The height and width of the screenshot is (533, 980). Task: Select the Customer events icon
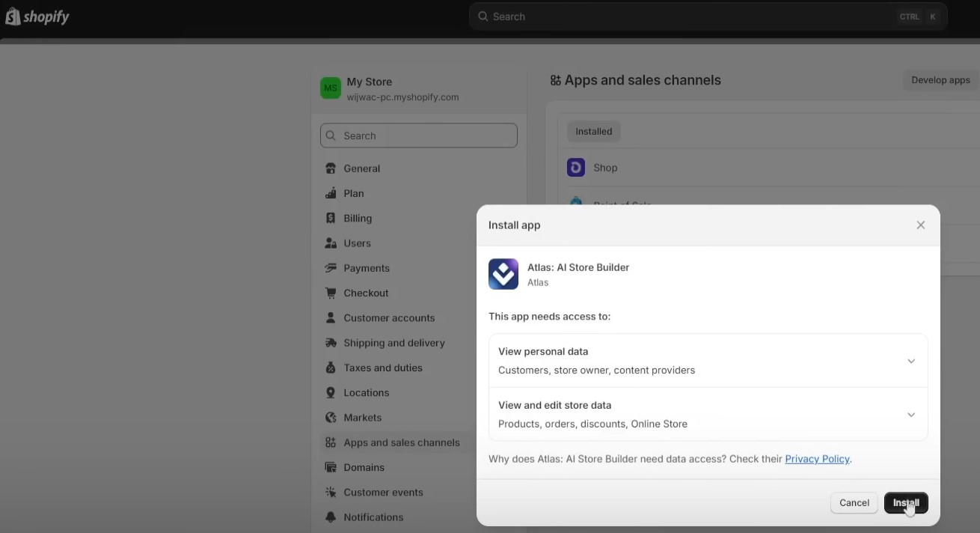pos(330,492)
